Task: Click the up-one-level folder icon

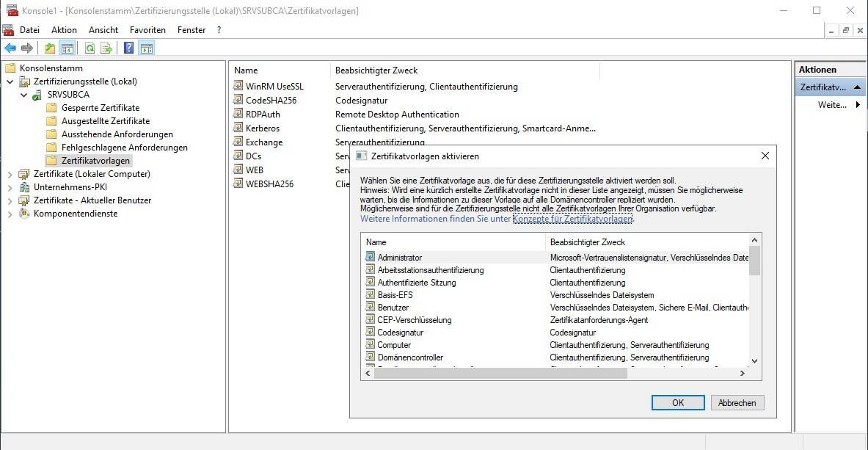Action: [50, 48]
